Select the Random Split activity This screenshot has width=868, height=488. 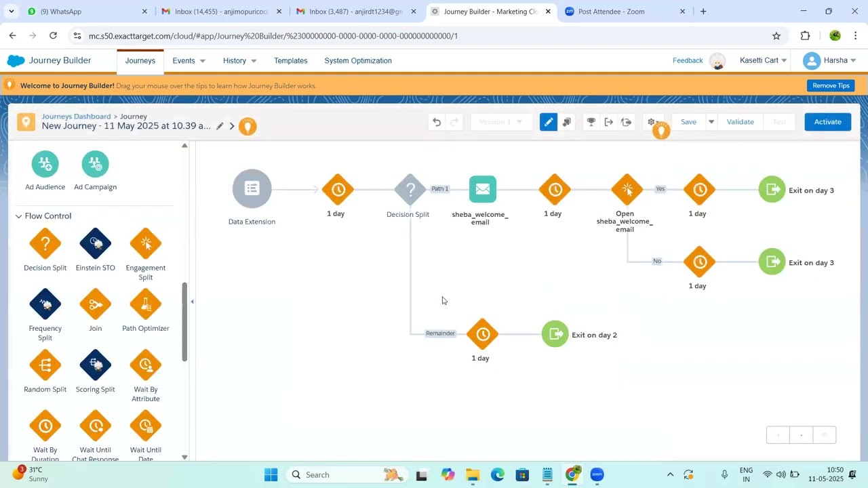[x=45, y=365]
